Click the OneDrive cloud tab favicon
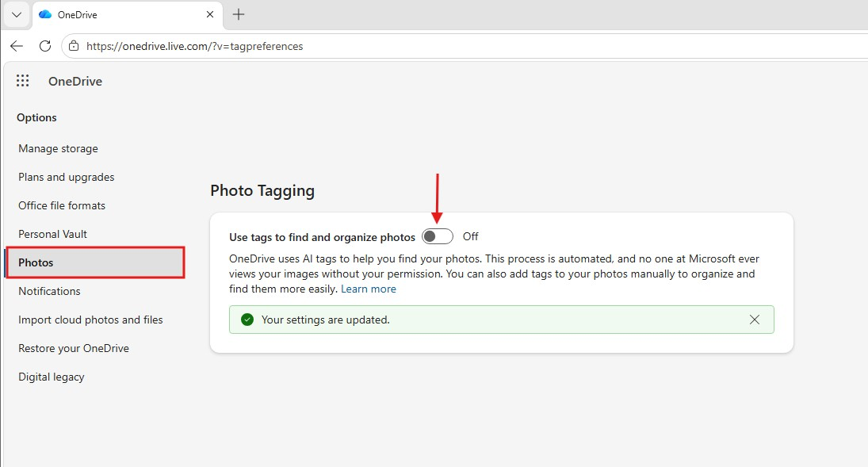Screen dimensions: 868x467 tap(45, 14)
